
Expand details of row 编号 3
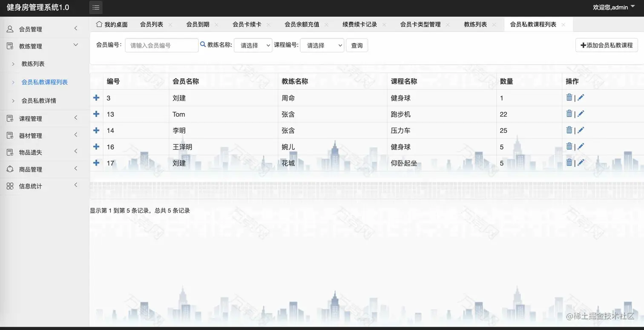96,98
